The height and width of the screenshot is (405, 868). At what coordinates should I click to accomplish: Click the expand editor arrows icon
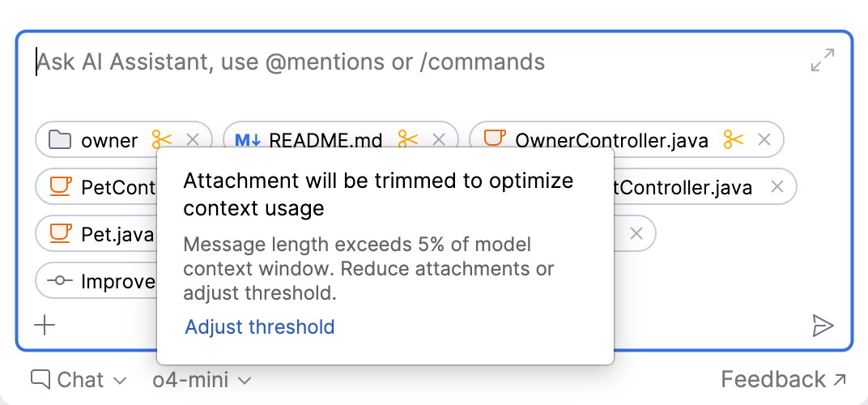click(x=823, y=61)
